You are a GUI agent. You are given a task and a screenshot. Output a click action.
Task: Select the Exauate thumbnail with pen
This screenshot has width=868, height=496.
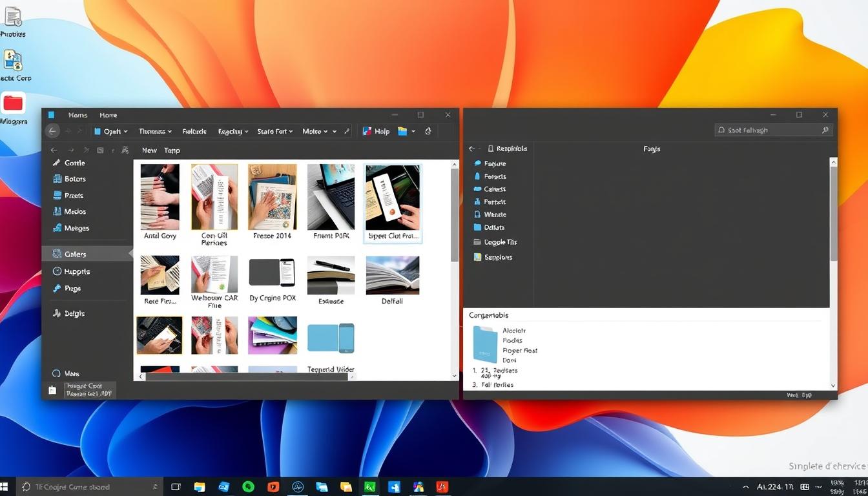(331, 275)
